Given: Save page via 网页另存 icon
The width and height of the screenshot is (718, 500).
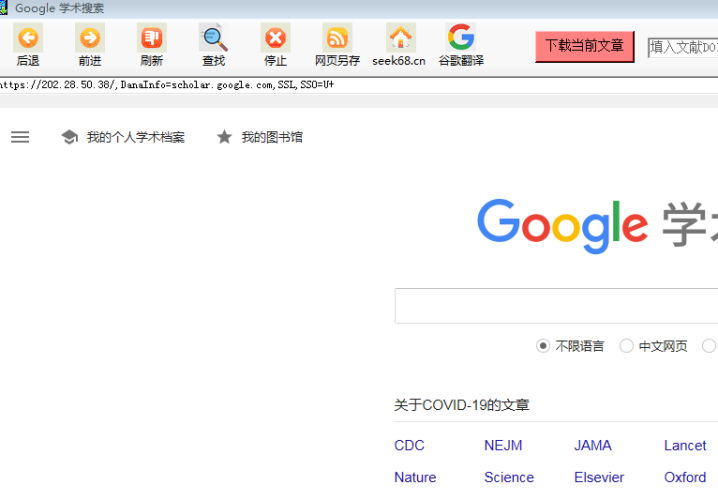Looking at the screenshot, I should pyautogui.click(x=337, y=38).
